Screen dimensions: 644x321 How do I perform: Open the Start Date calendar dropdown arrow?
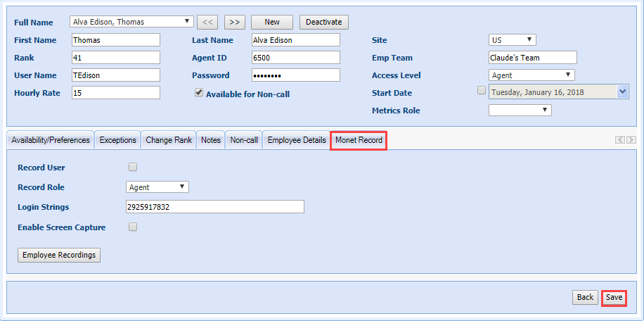(622, 92)
